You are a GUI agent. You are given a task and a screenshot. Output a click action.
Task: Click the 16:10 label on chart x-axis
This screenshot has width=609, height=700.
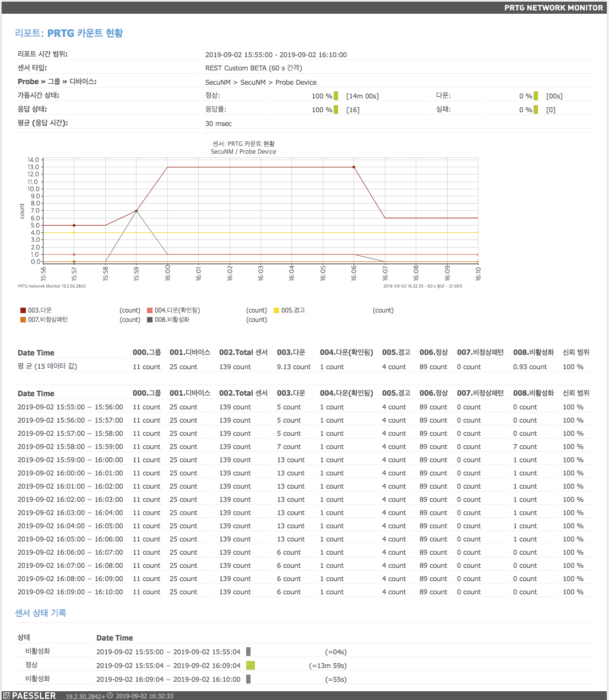pyautogui.click(x=478, y=274)
